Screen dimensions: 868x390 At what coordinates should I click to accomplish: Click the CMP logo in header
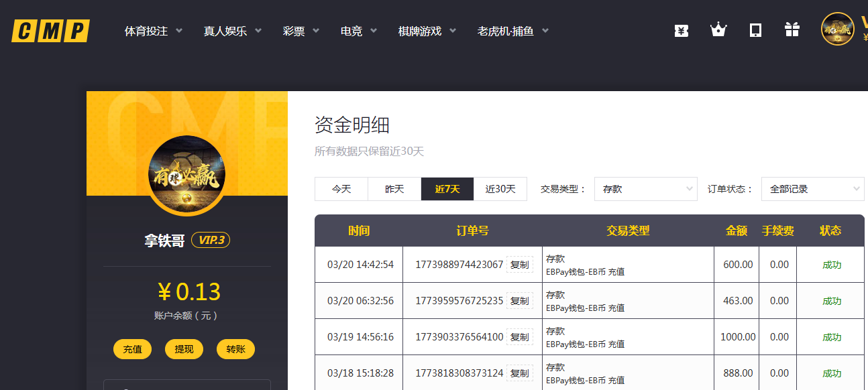50,31
